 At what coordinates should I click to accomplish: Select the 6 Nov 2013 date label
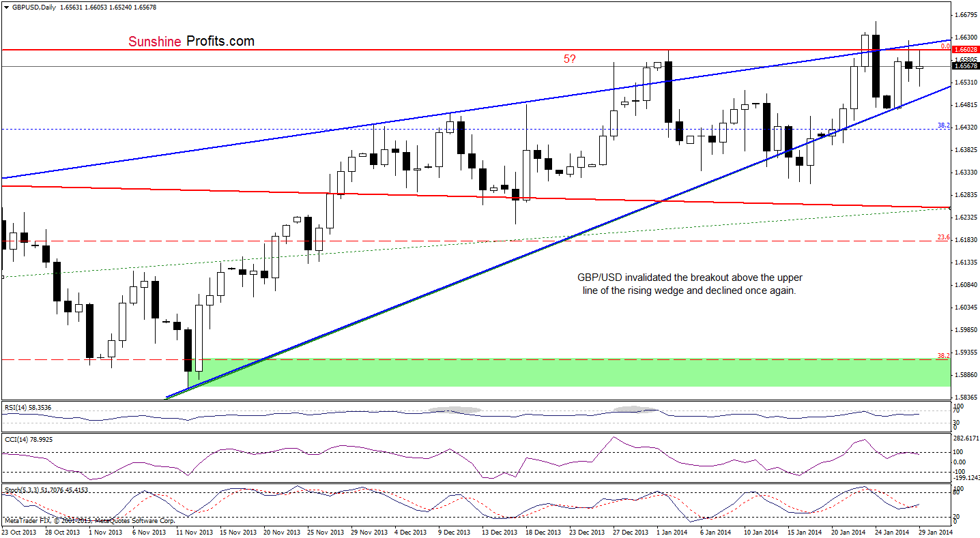(148, 532)
